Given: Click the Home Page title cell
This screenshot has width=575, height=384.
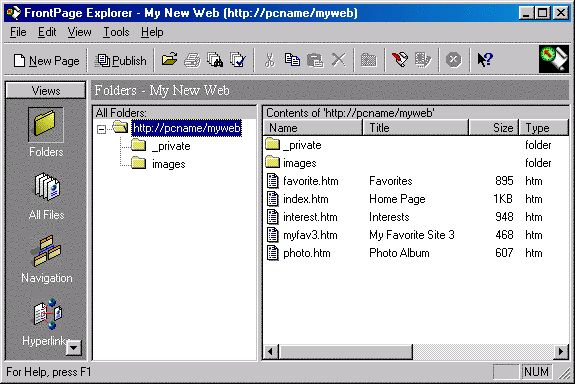Looking at the screenshot, I should (397, 199).
